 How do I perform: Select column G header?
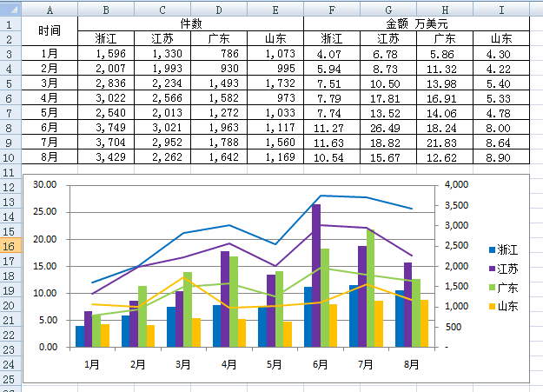388,10
